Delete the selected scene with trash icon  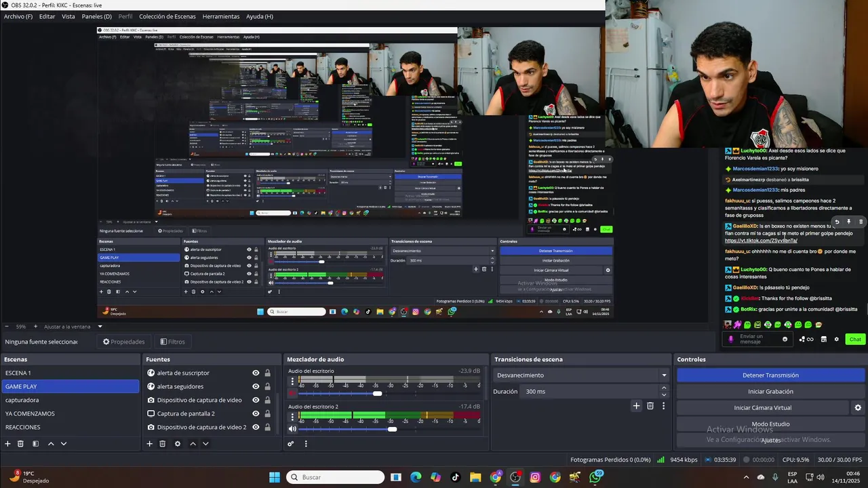click(x=20, y=444)
